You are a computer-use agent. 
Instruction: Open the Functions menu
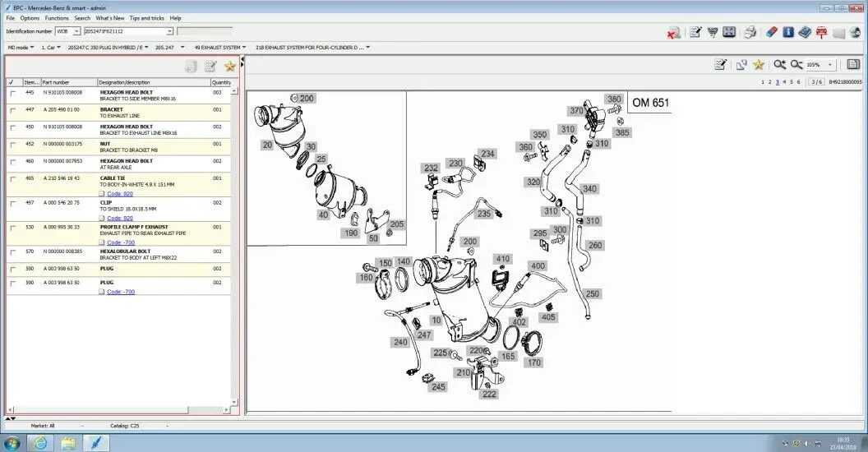pos(57,18)
